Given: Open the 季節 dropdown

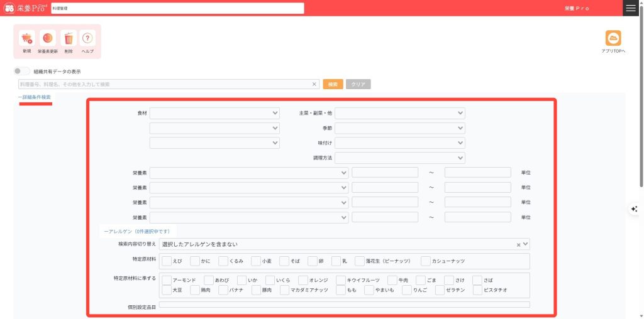Looking at the screenshot, I should tap(400, 128).
